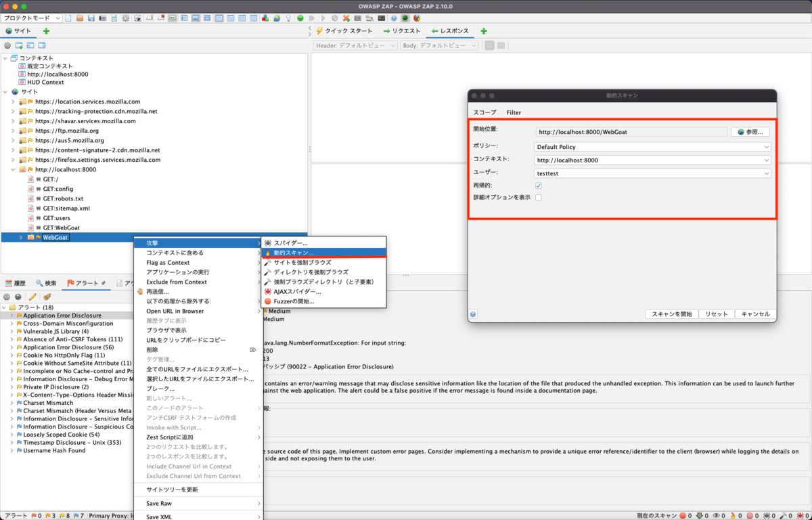Expand the Private IP Disclosure alert
The width and height of the screenshot is (812, 520).
(x=12, y=387)
